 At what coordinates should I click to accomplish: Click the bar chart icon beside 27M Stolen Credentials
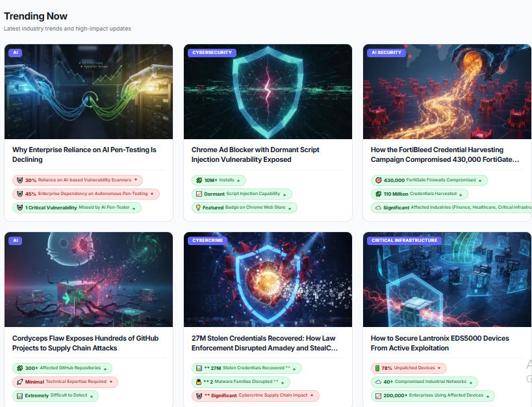click(199, 368)
